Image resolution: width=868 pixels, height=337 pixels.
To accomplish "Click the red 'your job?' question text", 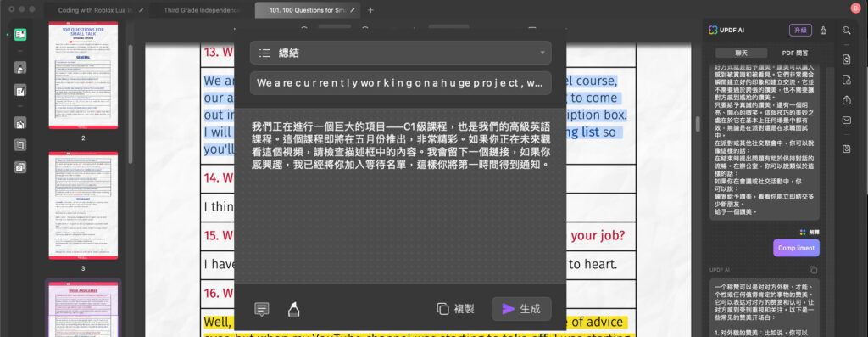I will coord(598,236).
